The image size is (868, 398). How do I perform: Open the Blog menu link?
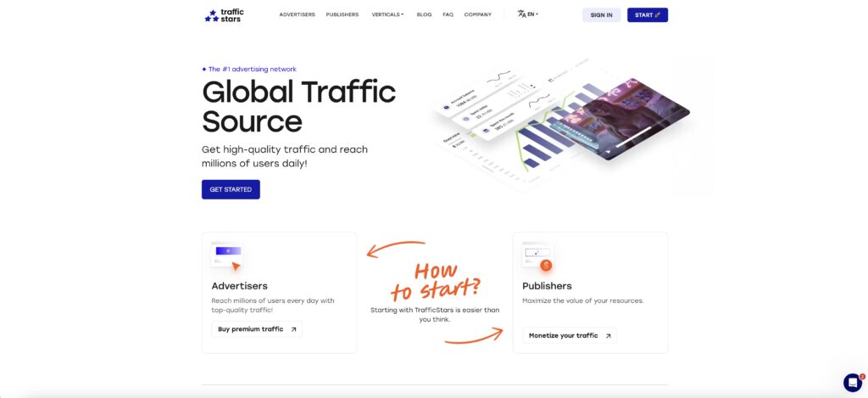pyautogui.click(x=424, y=15)
